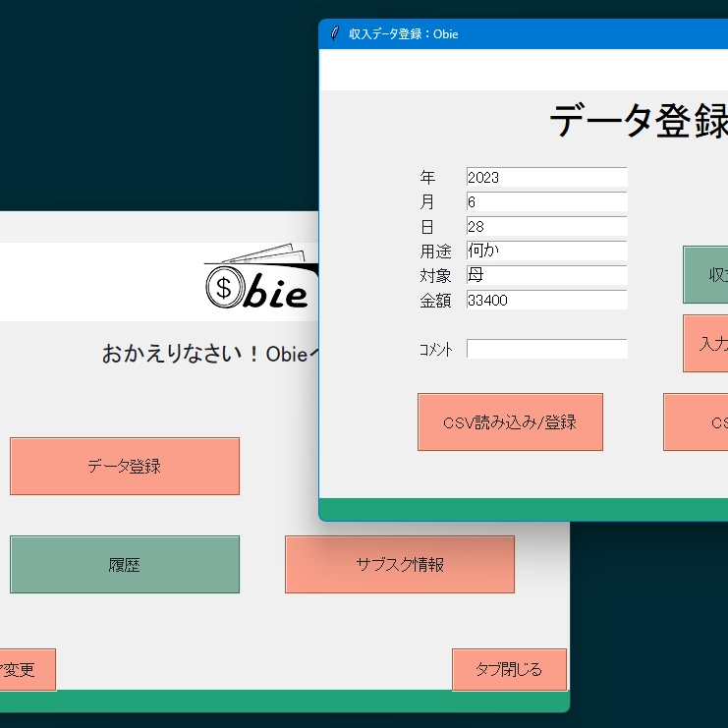This screenshot has height=728, width=728.
Task: Click the 収入データ登録：Obie window title bar
Action: [540, 34]
